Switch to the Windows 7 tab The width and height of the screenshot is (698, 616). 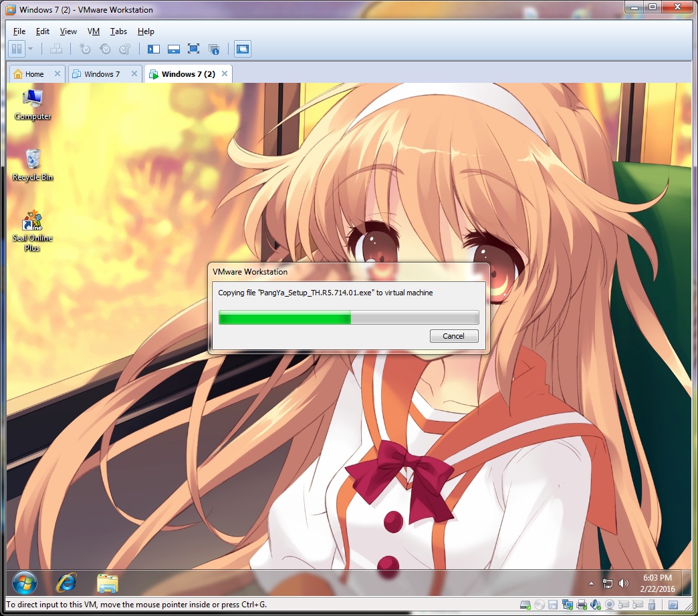pos(102,74)
